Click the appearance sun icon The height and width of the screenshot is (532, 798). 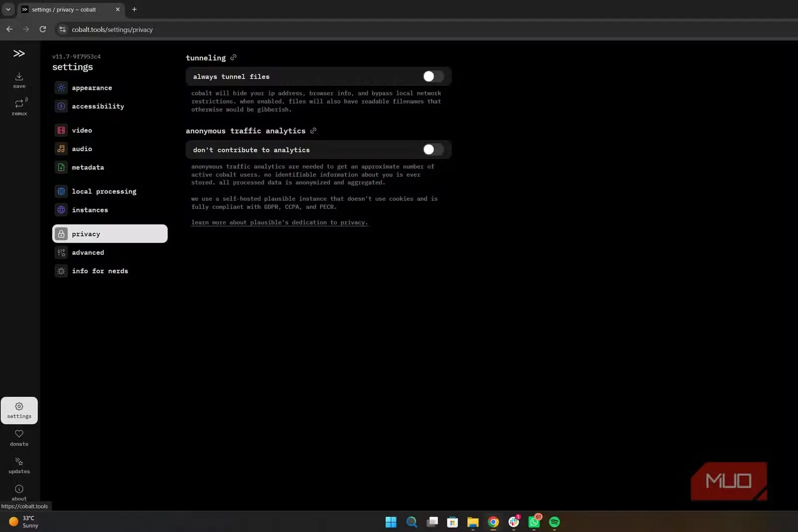pyautogui.click(x=61, y=88)
